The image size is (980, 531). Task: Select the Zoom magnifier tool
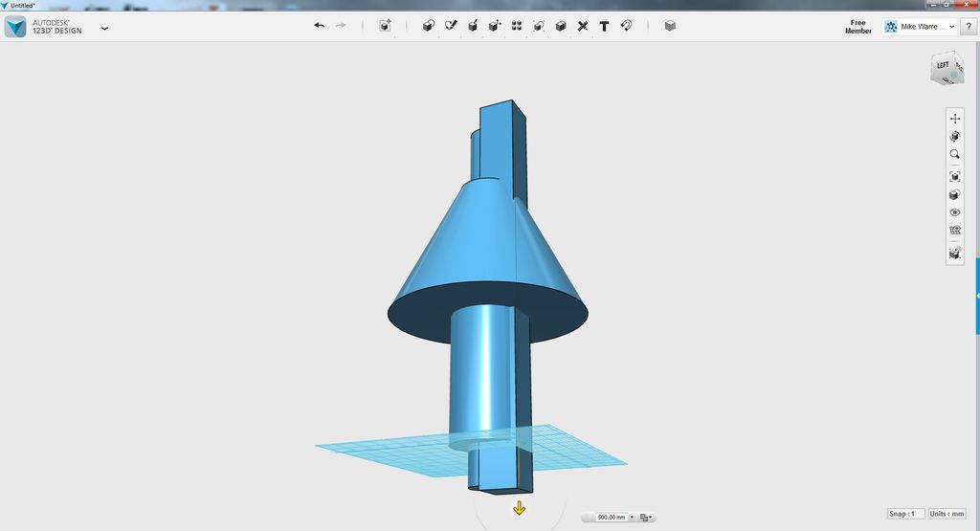click(x=955, y=154)
